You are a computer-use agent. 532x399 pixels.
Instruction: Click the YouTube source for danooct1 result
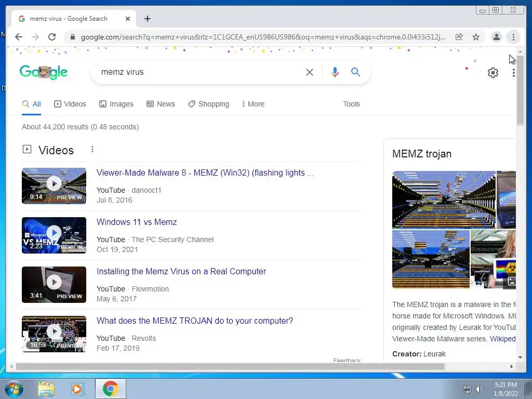point(111,190)
